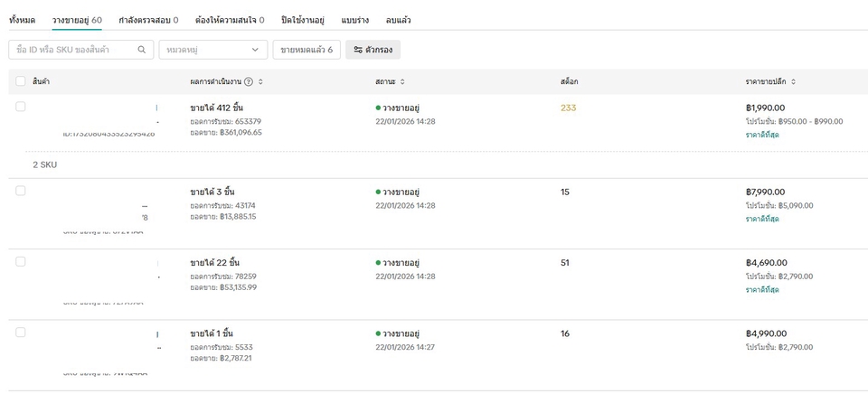
Task: Tick the select-all checkbox in table header
Action: pyautogui.click(x=21, y=82)
